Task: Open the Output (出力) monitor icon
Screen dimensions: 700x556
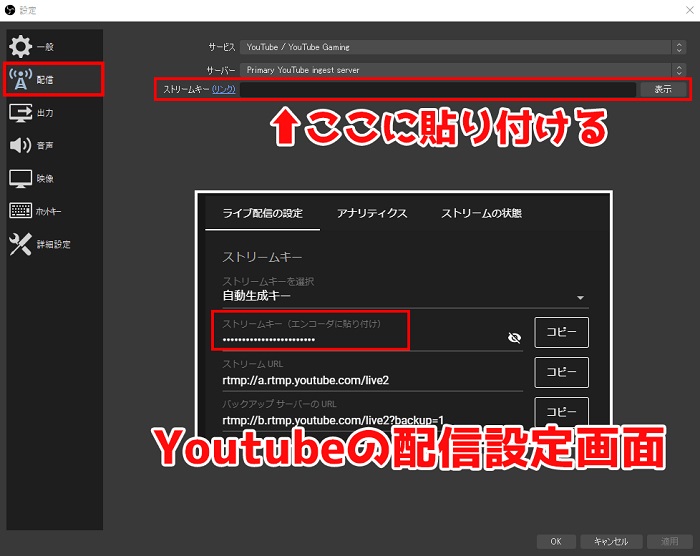Action: (x=21, y=113)
